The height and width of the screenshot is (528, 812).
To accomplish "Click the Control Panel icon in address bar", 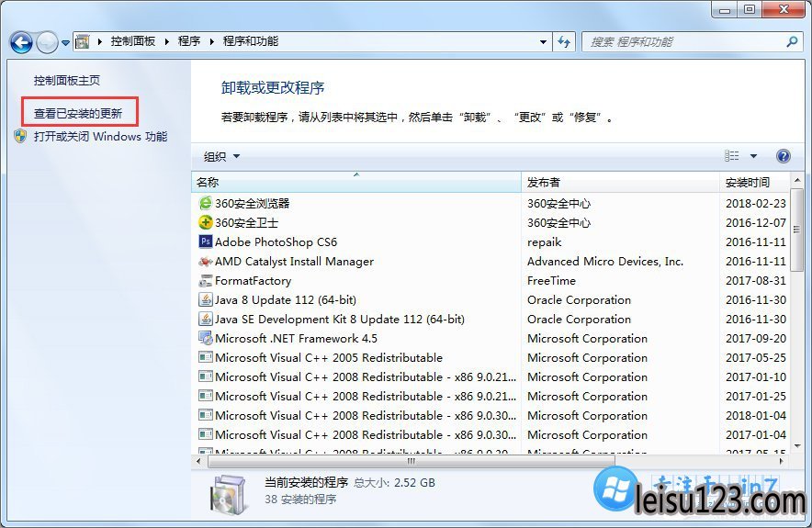I will (x=83, y=41).
